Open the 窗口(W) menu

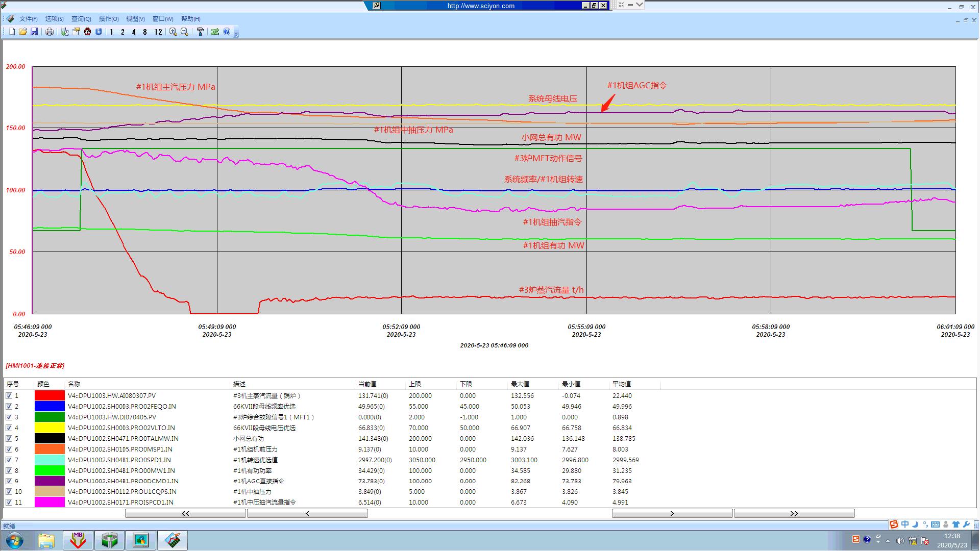pos(163,19)
